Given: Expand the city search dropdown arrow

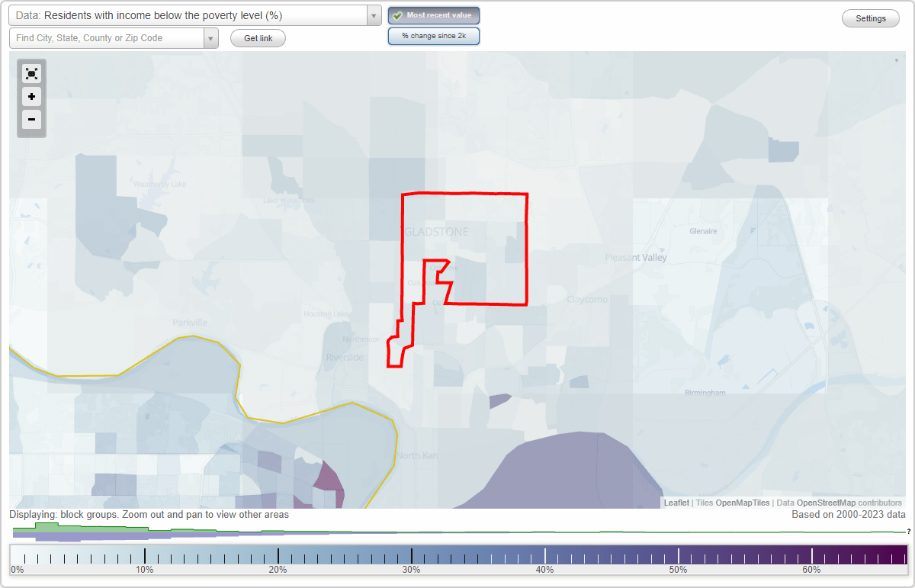Looking at the screenshot, I should pyautogui.click(x=210, y=37).
